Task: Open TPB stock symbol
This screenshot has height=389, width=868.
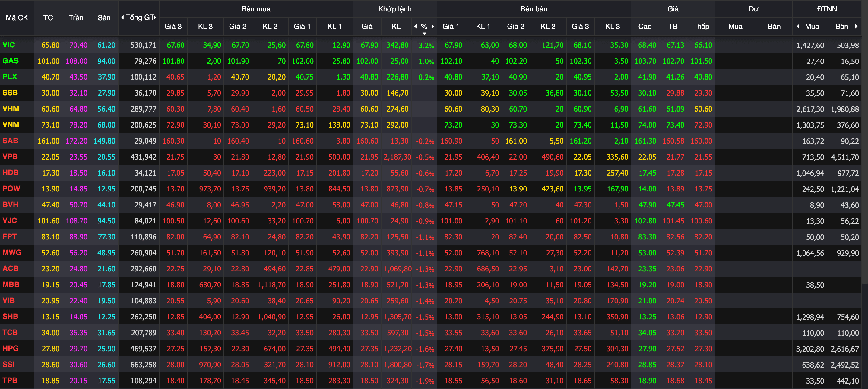Action: [x=10, y=381]
